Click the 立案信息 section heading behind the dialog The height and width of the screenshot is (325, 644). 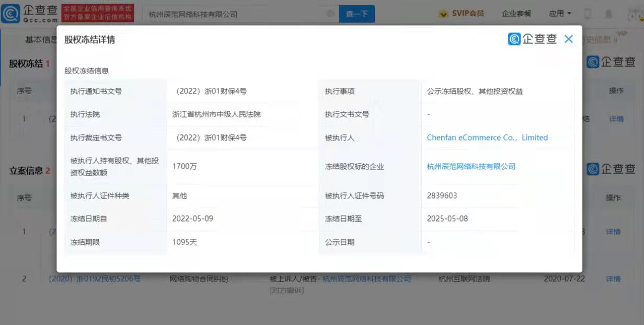(26, 171)
